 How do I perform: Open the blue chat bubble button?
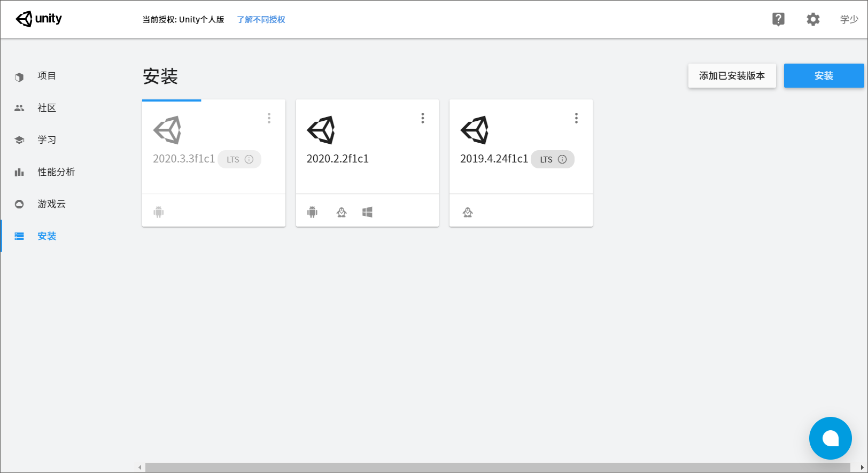click(830, 438)
